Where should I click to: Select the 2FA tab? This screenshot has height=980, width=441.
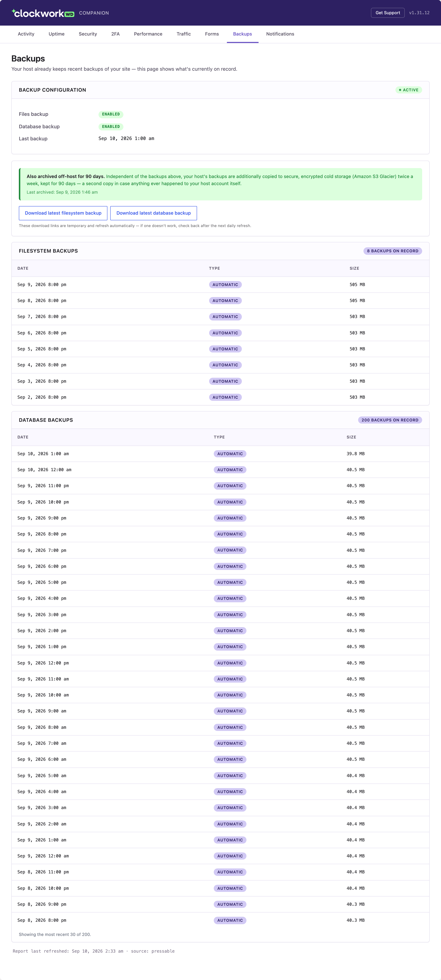(x=115, y=34)
